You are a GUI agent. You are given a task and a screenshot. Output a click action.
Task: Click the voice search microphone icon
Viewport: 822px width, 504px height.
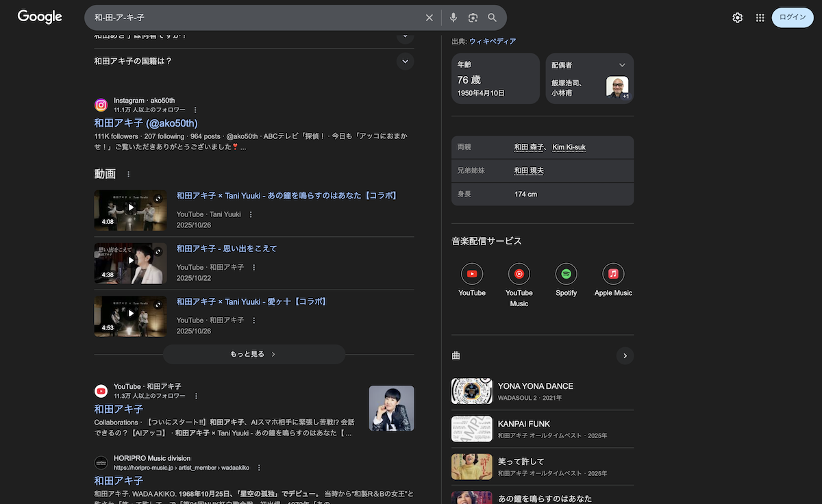coord(453,18)
